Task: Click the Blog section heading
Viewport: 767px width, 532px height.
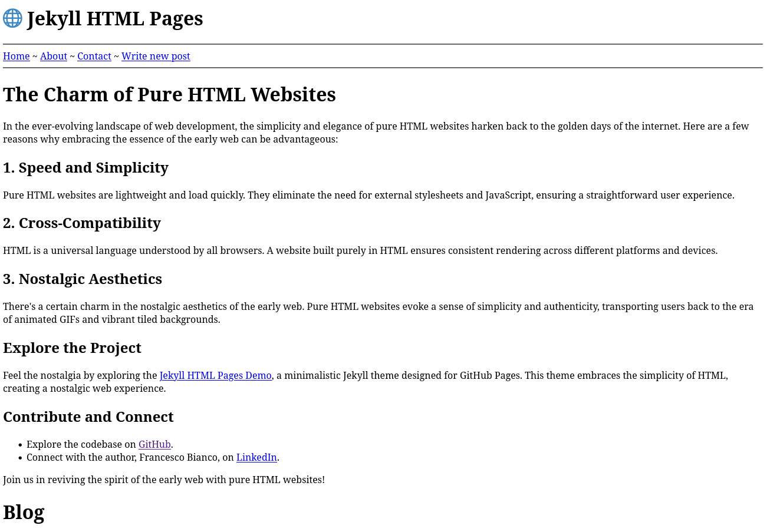Action: [24, 513]
